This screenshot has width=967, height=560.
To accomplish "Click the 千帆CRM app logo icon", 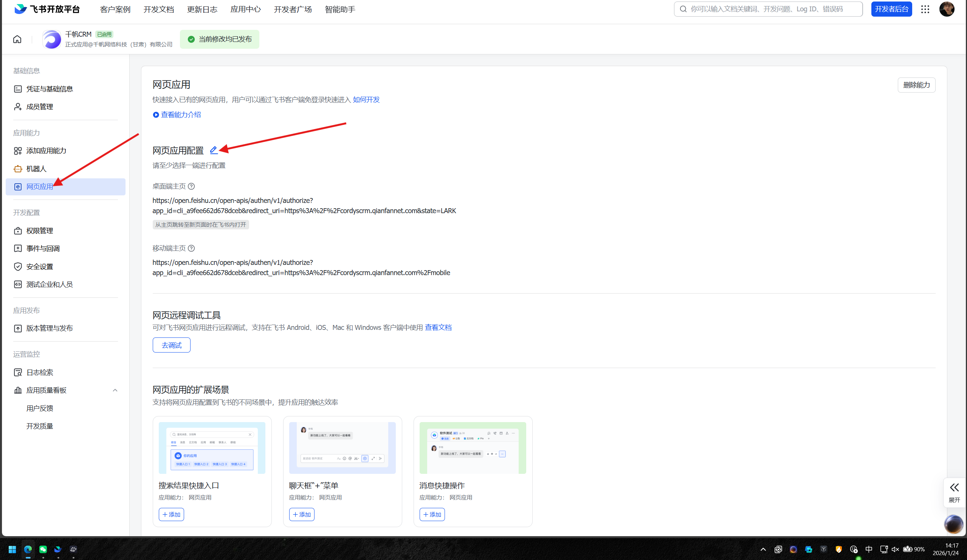I will pos(52,39).
